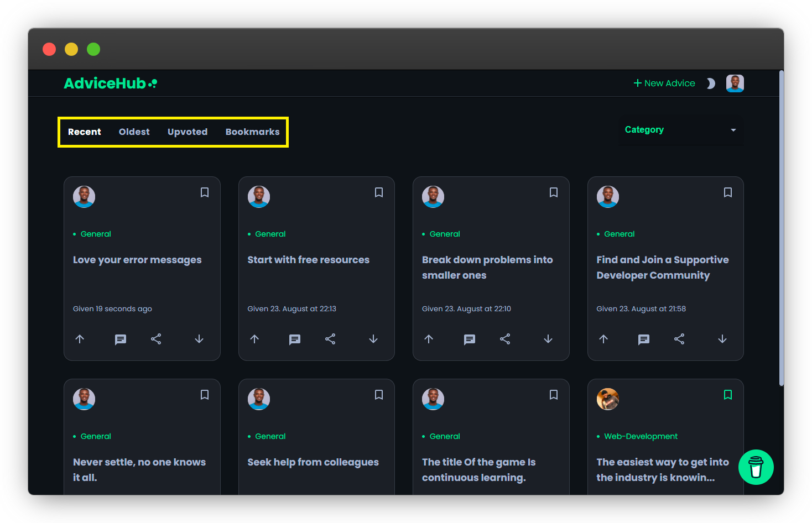Open the Bookmarks tab
The height and width of the screenshot is (523, 812).
(253, 132)
